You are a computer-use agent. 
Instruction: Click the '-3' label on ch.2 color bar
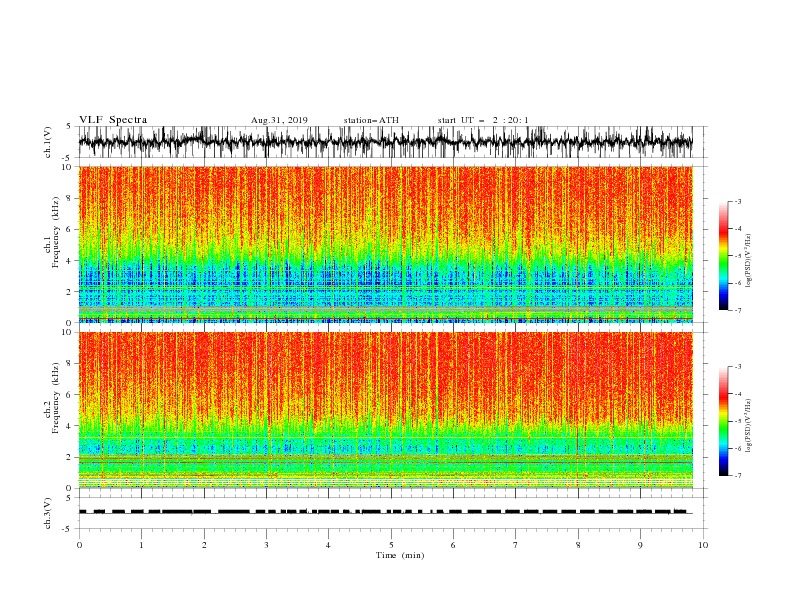tap(738, 367)
